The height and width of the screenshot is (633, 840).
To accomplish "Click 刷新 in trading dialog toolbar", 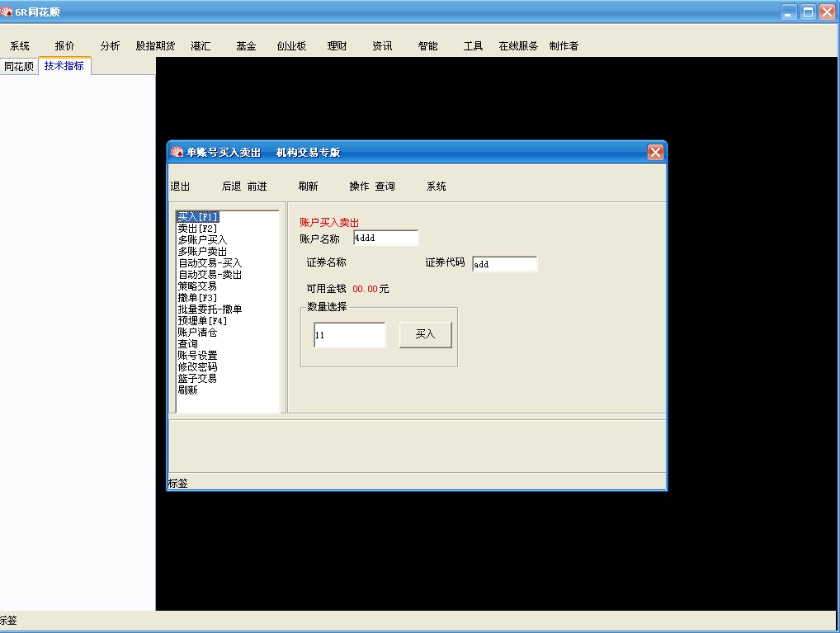I will pyautogui.click(x=308, y=186).
